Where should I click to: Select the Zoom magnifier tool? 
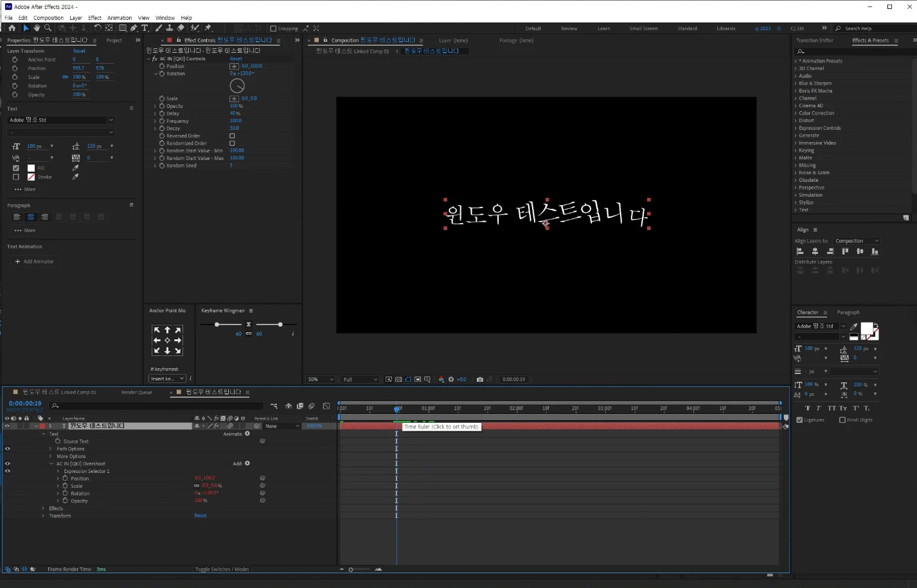click(x=48, y=28)
